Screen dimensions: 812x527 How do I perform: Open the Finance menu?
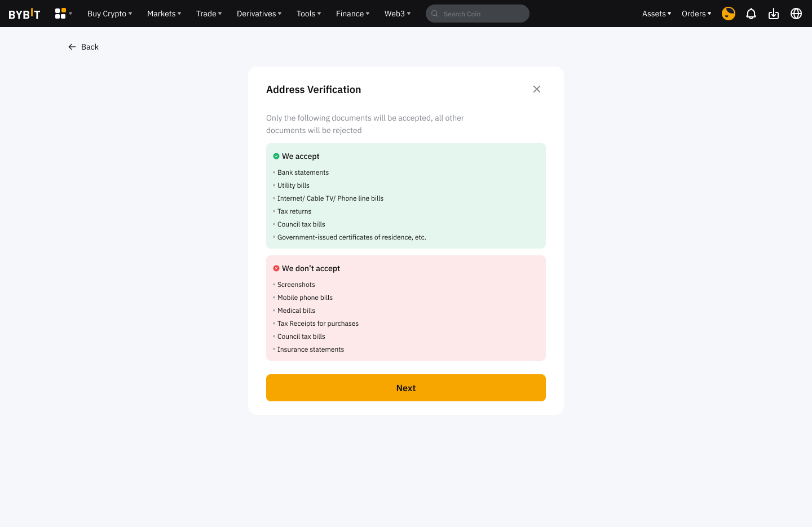[x=352, y=14]
